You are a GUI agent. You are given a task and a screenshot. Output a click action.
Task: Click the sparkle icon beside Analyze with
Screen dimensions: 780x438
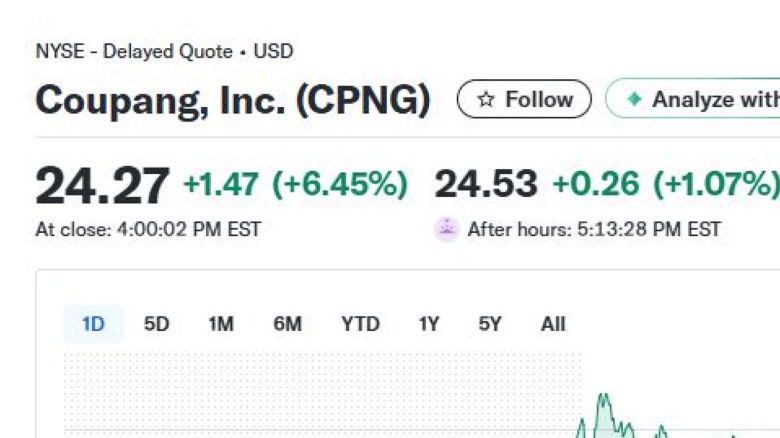point(634,100)
